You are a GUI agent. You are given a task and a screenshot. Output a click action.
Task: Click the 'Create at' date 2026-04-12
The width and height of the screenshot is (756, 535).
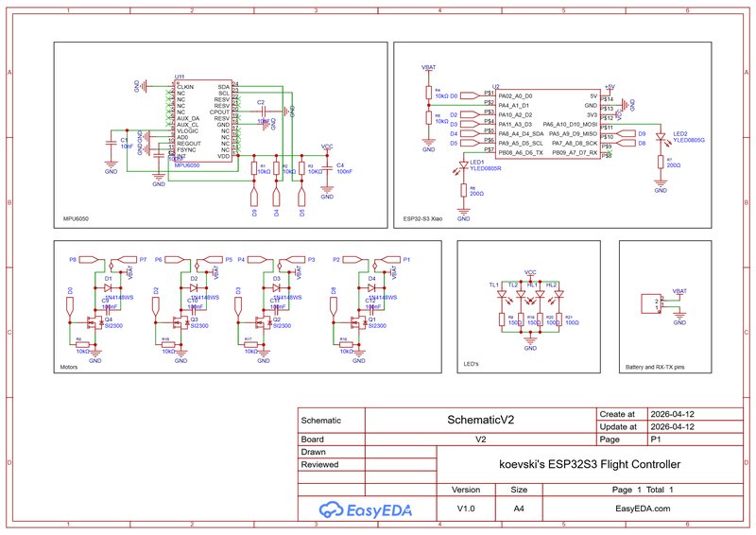[672, 414]
